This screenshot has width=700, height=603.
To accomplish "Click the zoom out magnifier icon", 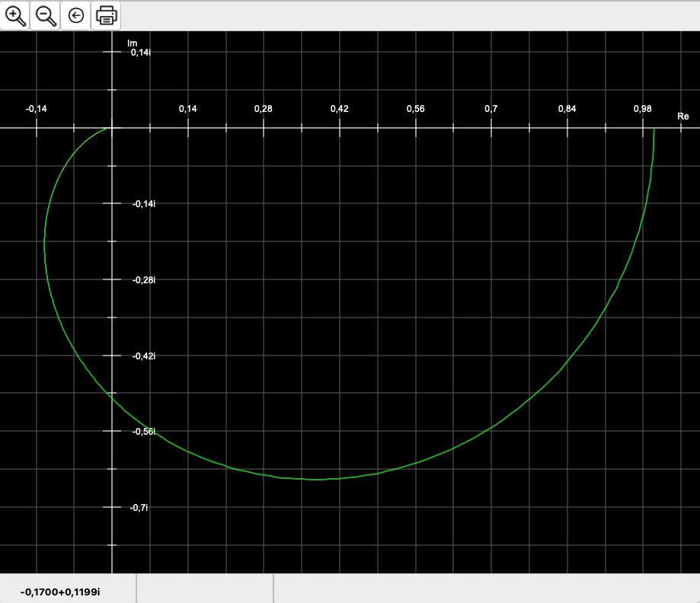I will point(46,15).
